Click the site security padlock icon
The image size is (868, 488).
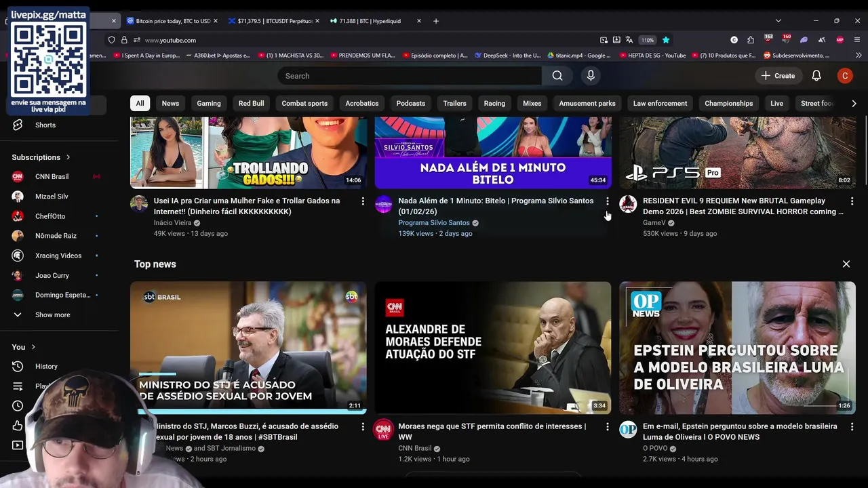pos(124,40)
